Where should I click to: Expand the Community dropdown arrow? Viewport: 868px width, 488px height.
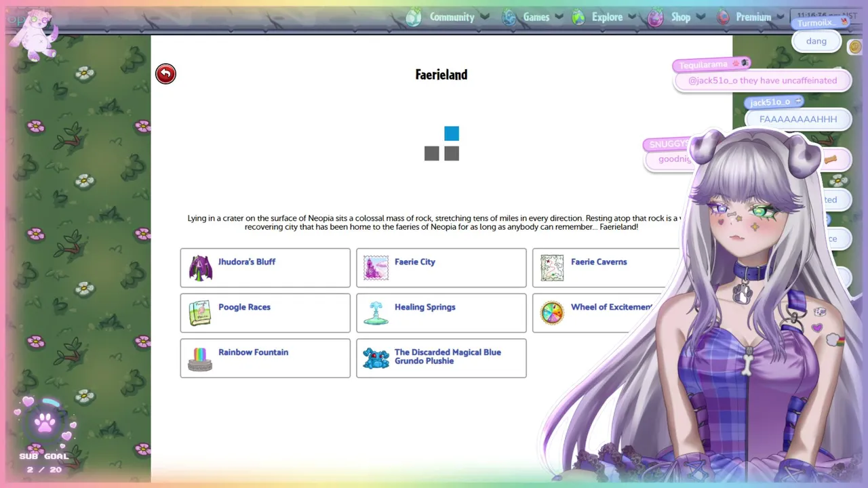[x=484, y=17]
